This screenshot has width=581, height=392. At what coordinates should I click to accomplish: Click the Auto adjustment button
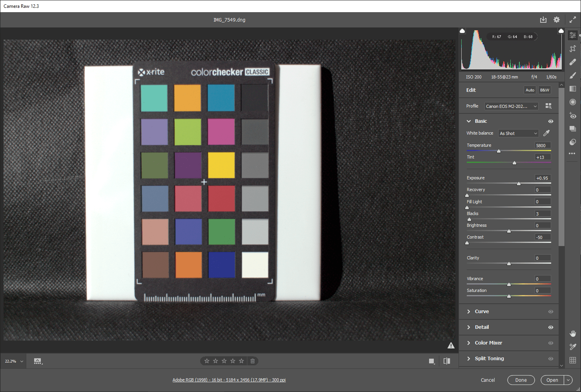coord(530,90)
